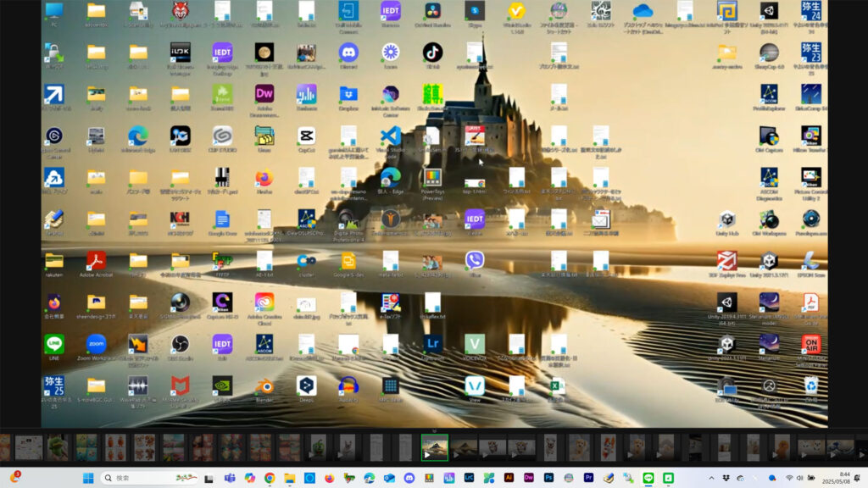
Task: Open Adobe Illustrator on the taskbar
Action: point(509,478)
